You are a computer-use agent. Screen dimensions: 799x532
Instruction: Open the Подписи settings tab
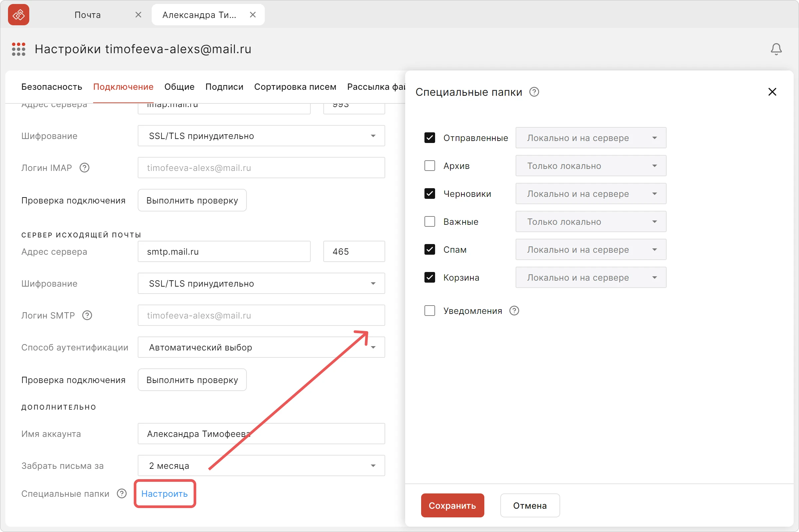click(x=224, y=87)
